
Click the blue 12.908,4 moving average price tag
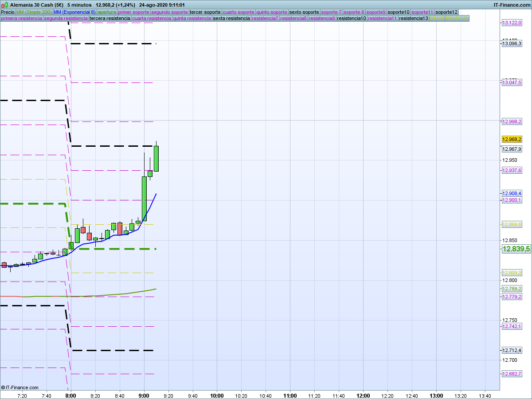512,193
